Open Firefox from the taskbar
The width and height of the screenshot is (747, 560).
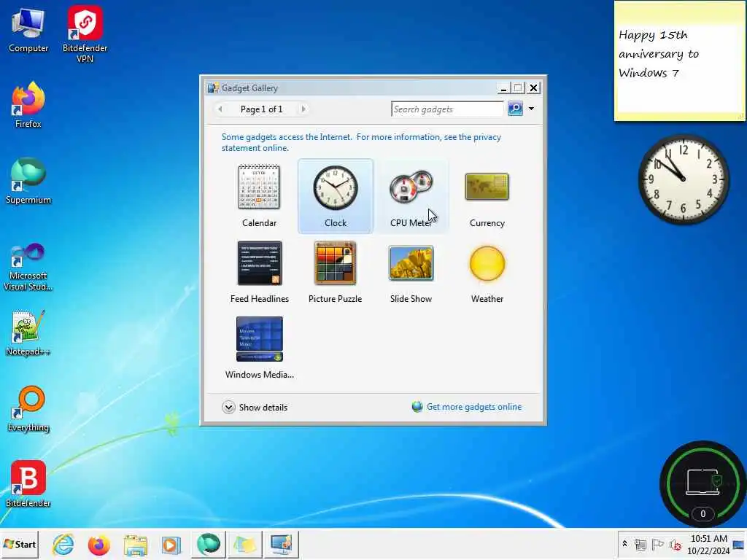tap(98, 544)
